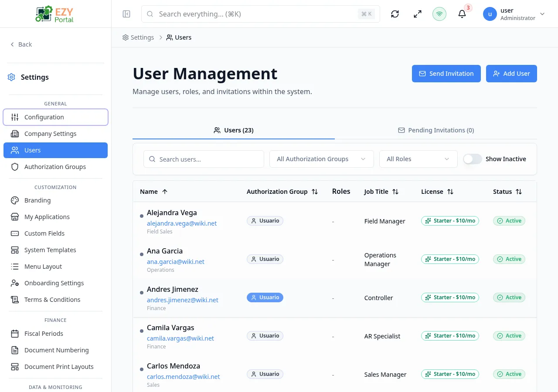Screen dimensions: 558x392
Task: Click Camila Vargas's name
Action: (170, 328)
